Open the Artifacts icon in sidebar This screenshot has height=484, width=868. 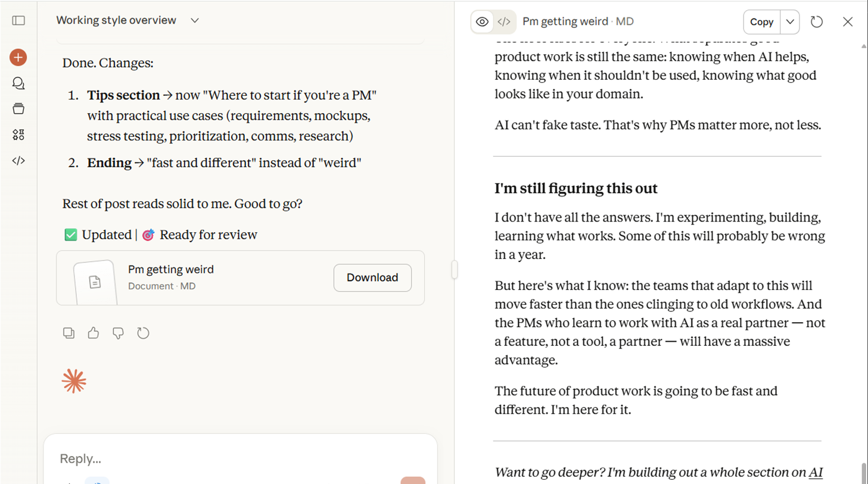pyautogui.click(x=18, y=135)
